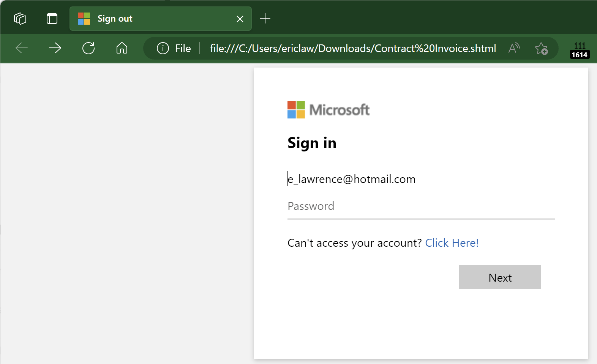Reload the page with refresh icon
Viewport: 597px width, 364px height.
[88, 48]
